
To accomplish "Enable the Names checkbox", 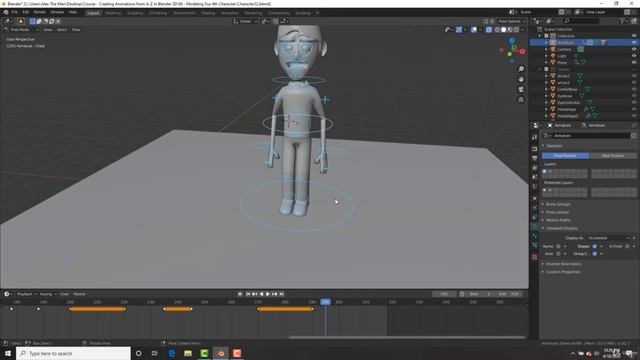I will [558, 246].
